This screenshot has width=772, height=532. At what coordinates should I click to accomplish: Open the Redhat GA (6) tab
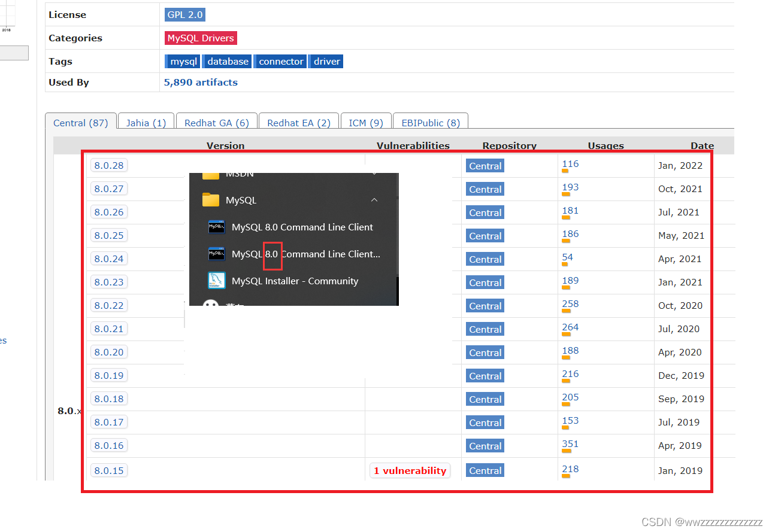217,123
